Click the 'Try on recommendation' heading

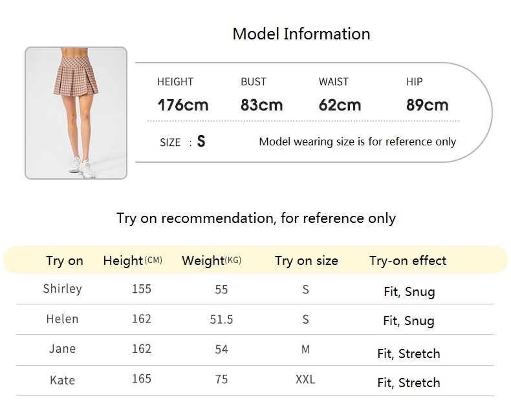256,218
